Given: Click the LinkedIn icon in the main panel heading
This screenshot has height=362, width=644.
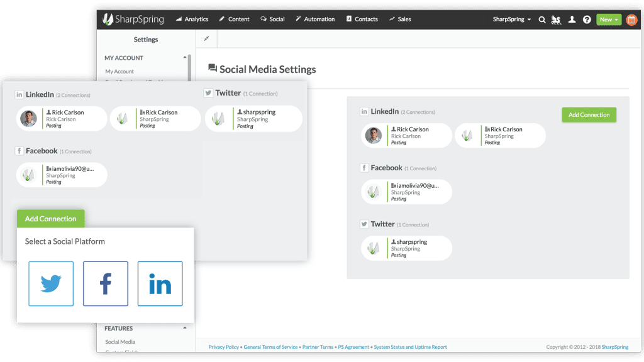Looking at the screenshot, I should (x=364, y=111).
